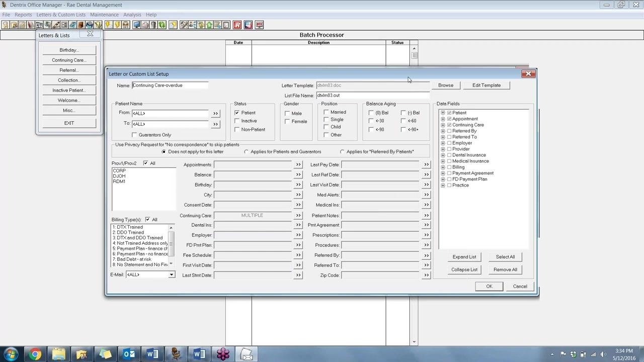Open Outlook from the taskbar
The image size is (644, 362).
129,354
